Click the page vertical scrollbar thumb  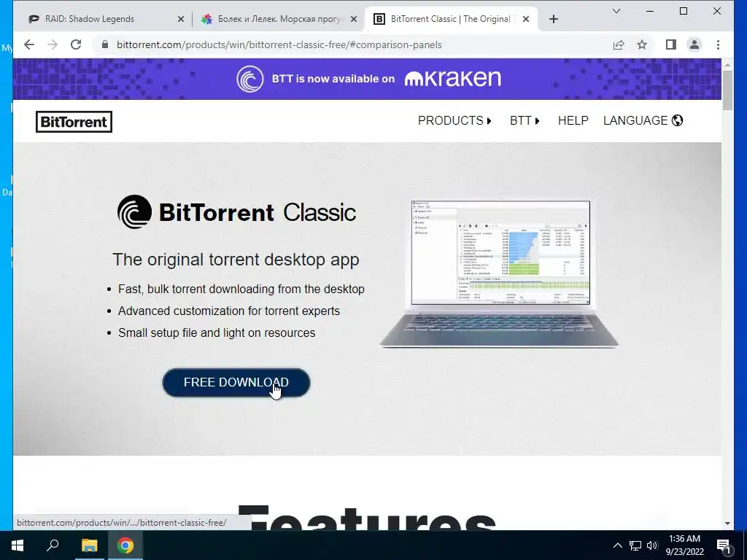pyautogui.click(x=727, y=90)
